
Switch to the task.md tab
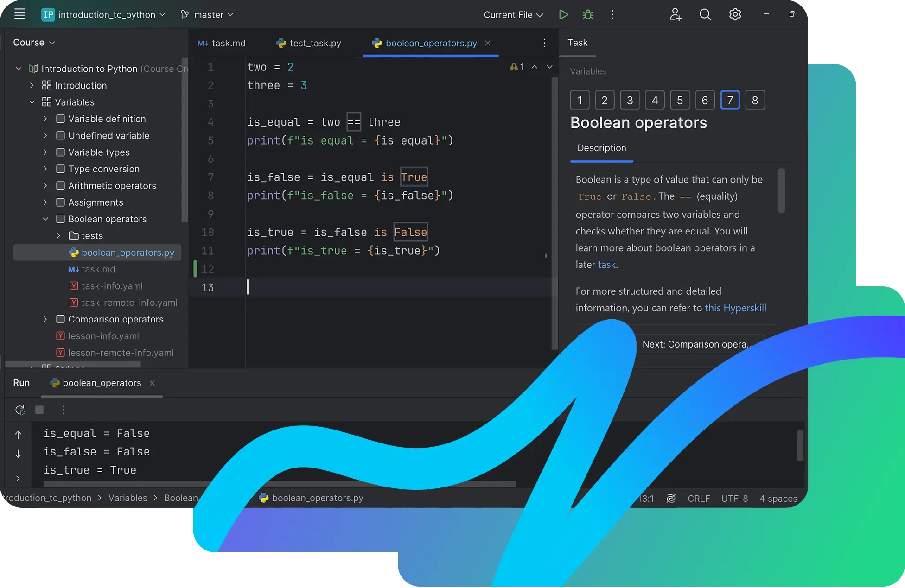228,43
